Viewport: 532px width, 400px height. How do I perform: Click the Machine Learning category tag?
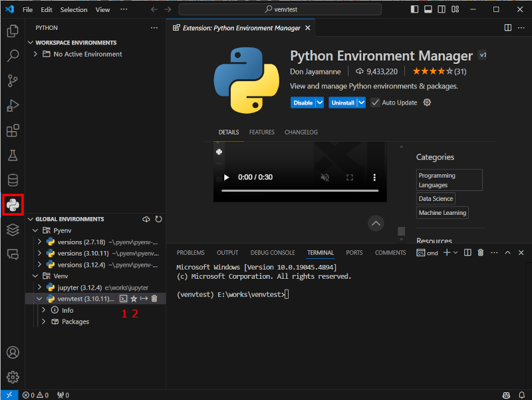click(442, 212)
